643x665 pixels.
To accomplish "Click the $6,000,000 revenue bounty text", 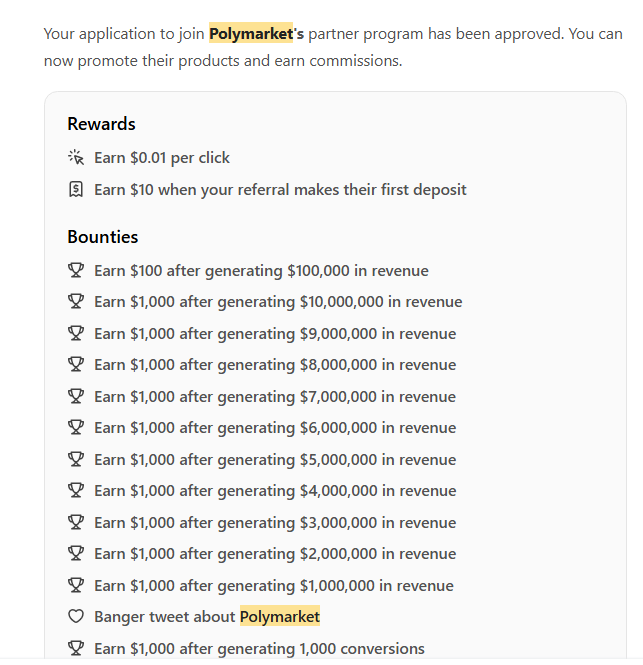I will click(x=275, y=428).
